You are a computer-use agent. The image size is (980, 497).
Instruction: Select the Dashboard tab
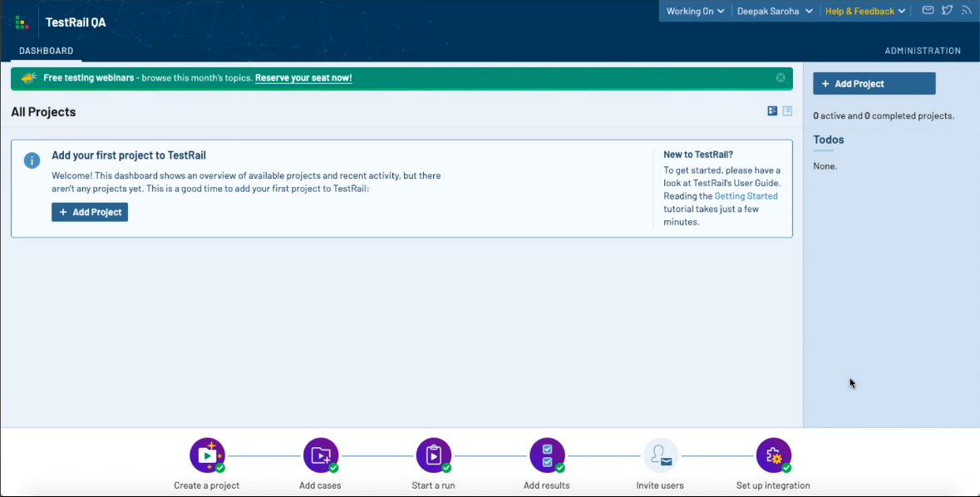(47, 51)
